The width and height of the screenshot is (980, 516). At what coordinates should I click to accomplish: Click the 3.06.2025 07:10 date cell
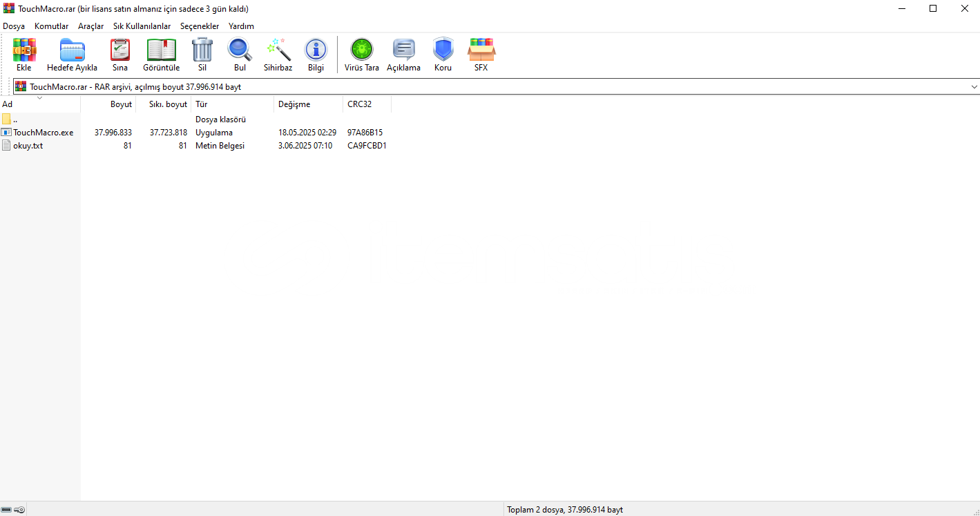pyautogui.click(x=305, y=145)
